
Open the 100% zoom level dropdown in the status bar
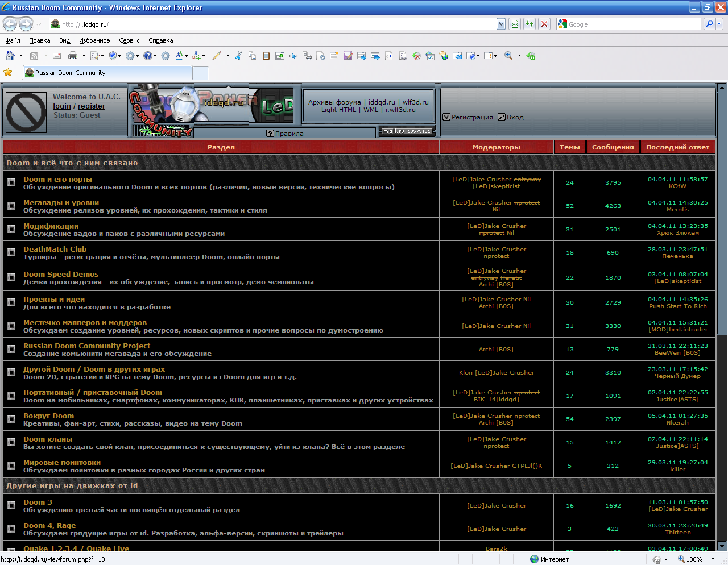tap(713, 559)
